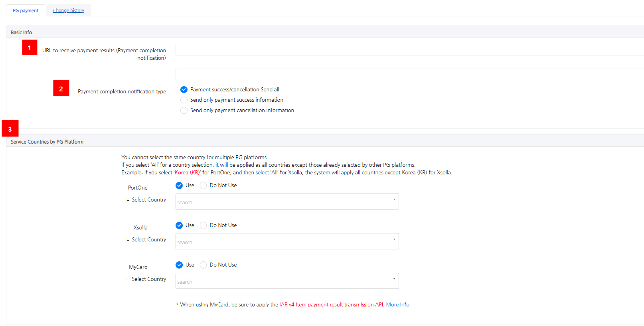Image resolution: width=644 pixels, height=326 pixels.
Task: Select Payment success/cancellation Send all option
Action: click(184, 90)
